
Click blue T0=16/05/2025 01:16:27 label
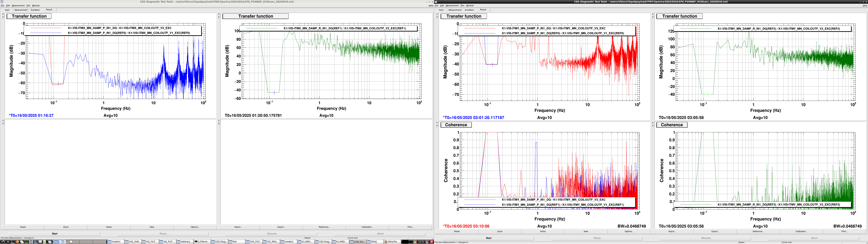31,115
